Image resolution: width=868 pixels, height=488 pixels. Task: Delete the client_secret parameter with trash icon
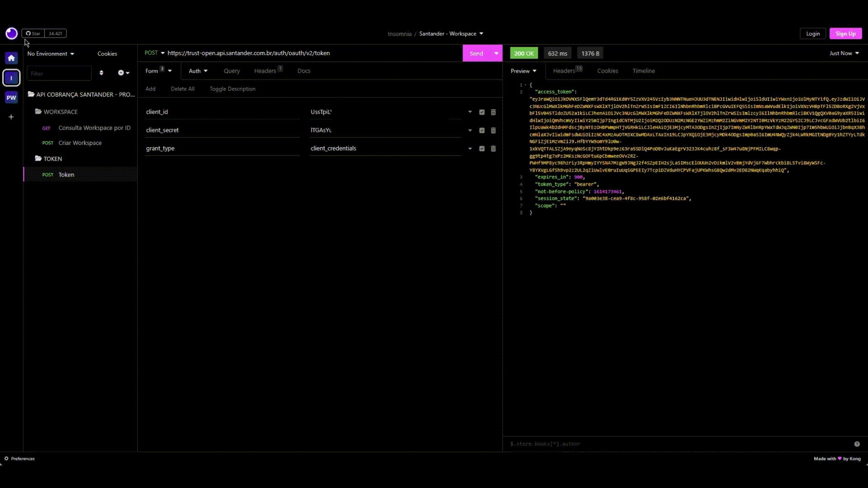pyautogui.click(x=493, y=131)
